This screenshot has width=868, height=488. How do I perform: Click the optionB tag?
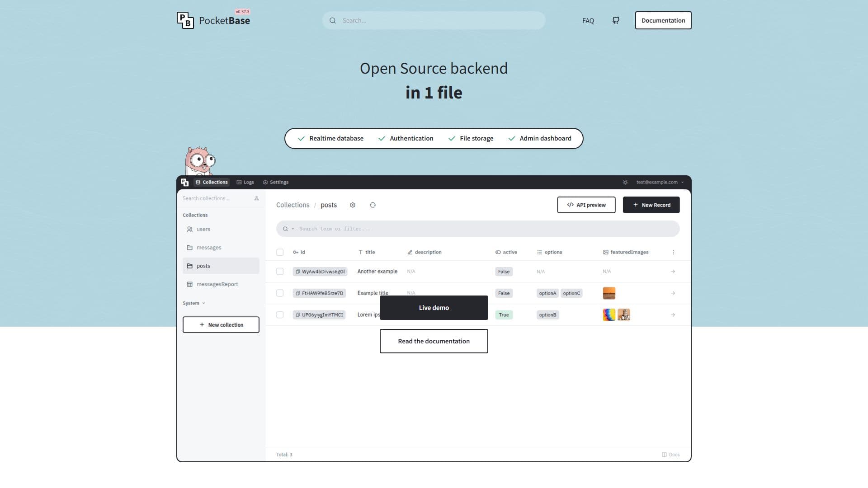(547, 315)
